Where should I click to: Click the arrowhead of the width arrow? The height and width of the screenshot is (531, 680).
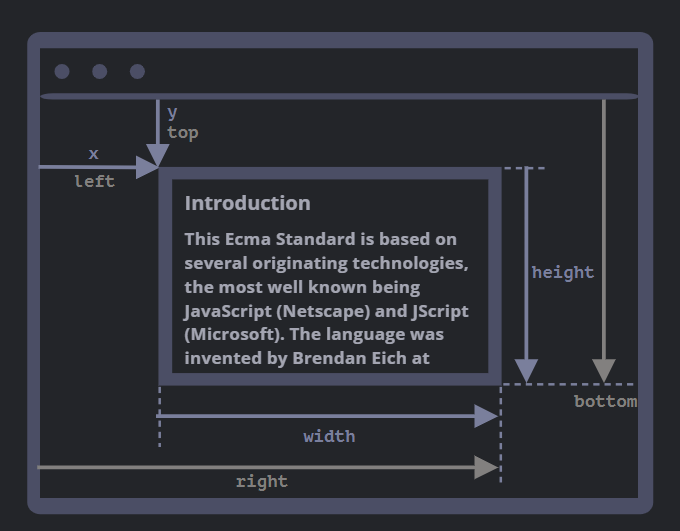click(486, 416)
